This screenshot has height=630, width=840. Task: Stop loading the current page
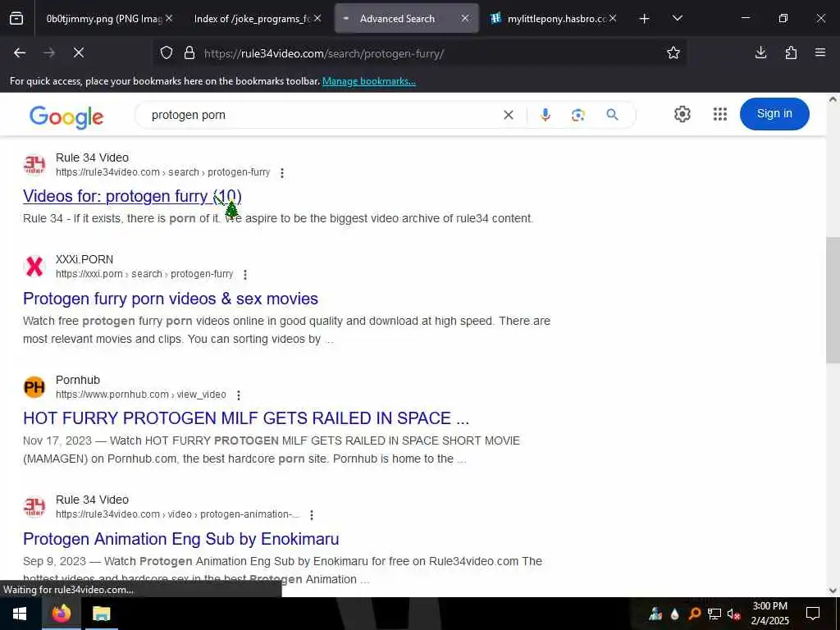(79, 53)
